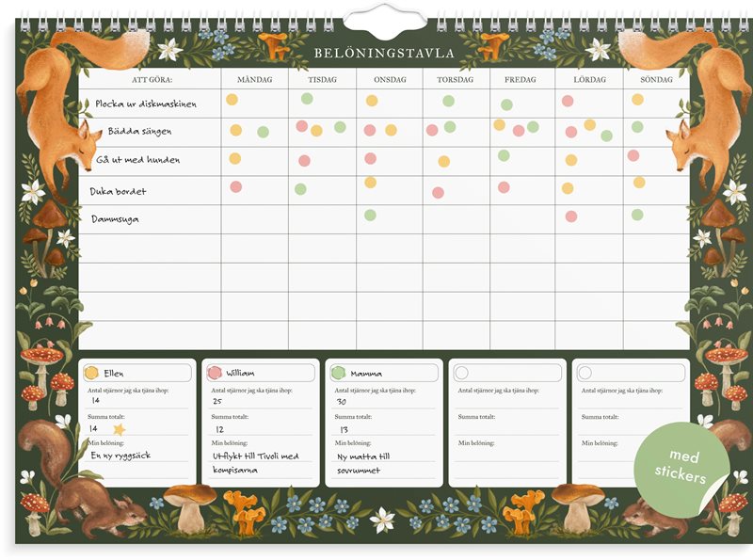Screen dimensions: 753x560
Task: Tick the empty circle on the fifth name card
Action: pyautogui.click(x=585, y=373)
